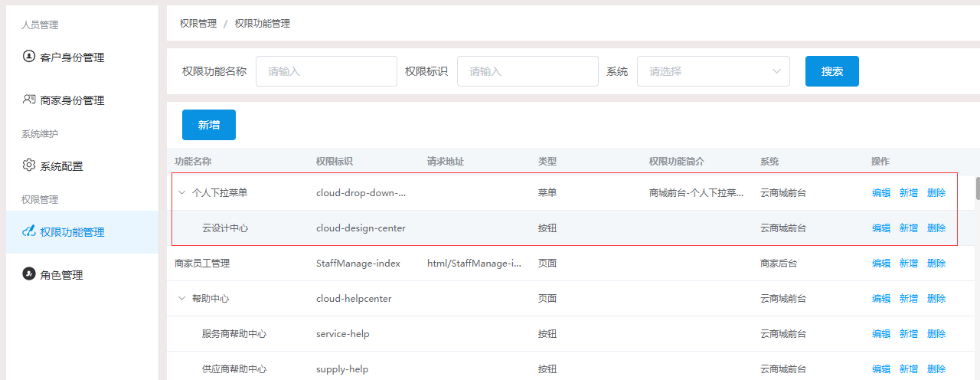Viewport: 980px width, 380px height.
Task: Click 编辑 for 帮助中心
Action: coord(881,299)
